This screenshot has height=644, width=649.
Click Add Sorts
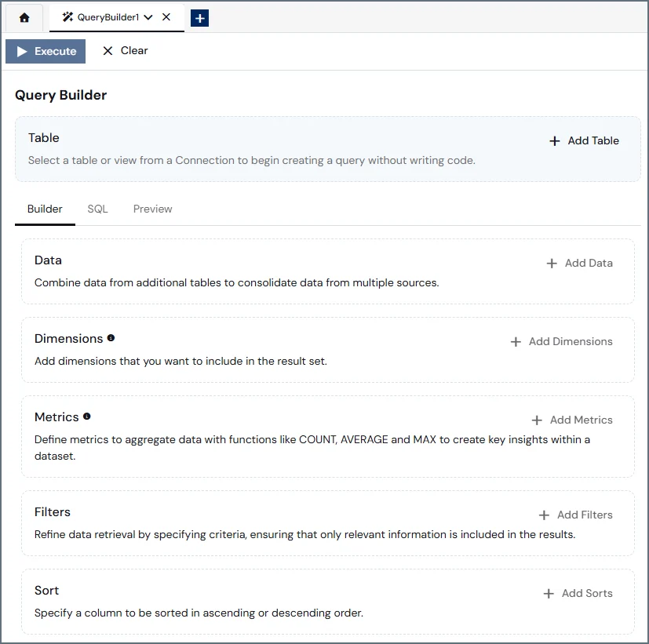point(578,593)
